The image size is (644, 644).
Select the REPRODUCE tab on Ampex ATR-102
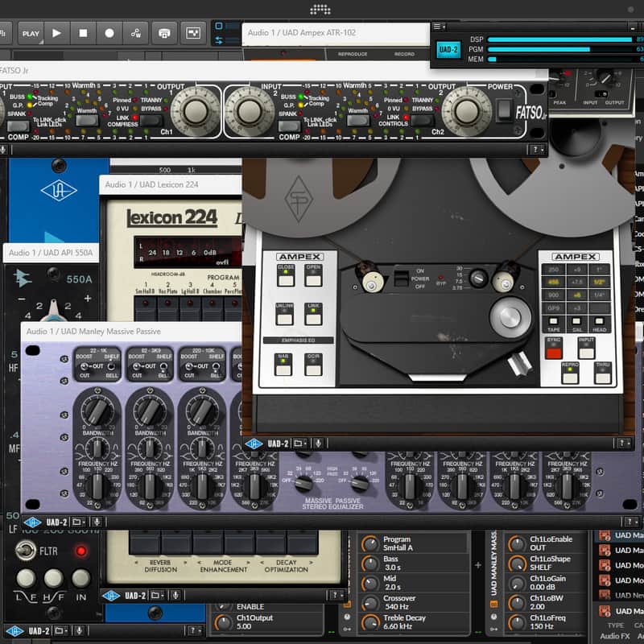click(353, 53)
